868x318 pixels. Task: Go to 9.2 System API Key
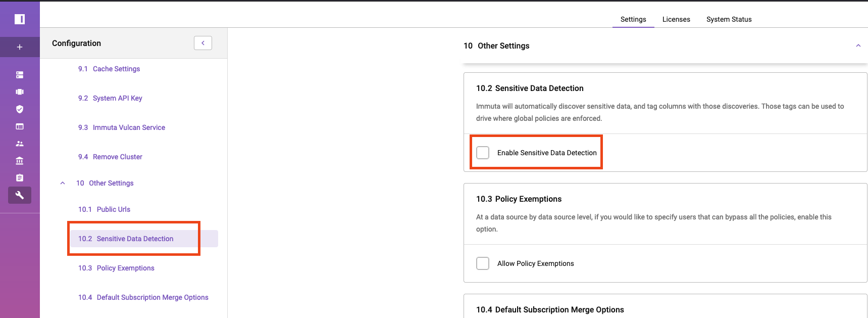pyautogui.click(x=110, y=98)
